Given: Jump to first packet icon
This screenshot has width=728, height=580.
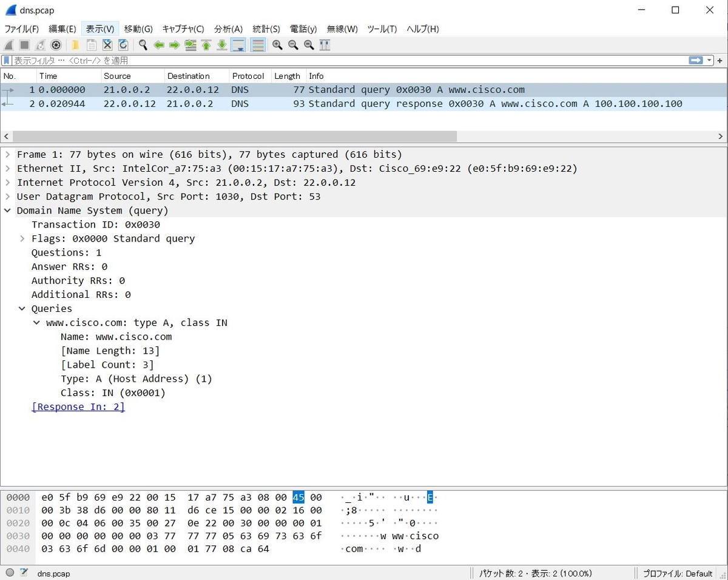Looking at the screenshot, I should coord(206,45).
